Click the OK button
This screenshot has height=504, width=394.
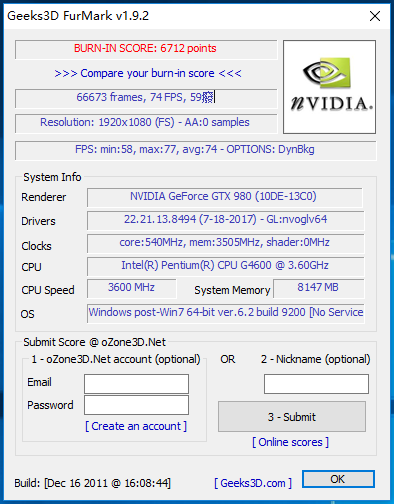pyautogui.click(x=338, y=479)
